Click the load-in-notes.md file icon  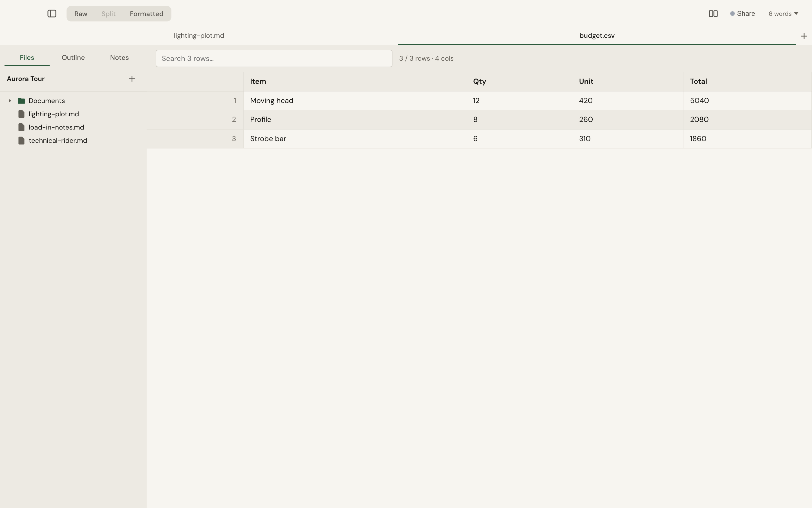coord(21,127)
